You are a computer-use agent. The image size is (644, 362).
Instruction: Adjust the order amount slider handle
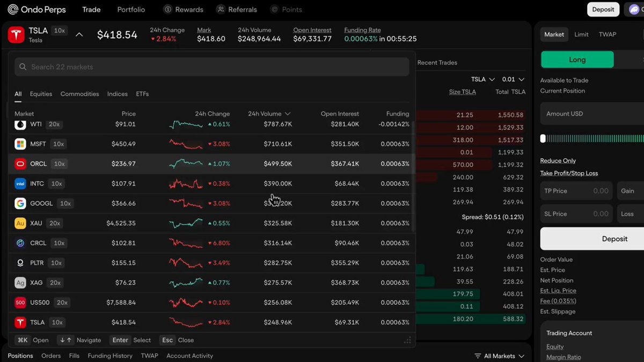click(x=543, y=138)
